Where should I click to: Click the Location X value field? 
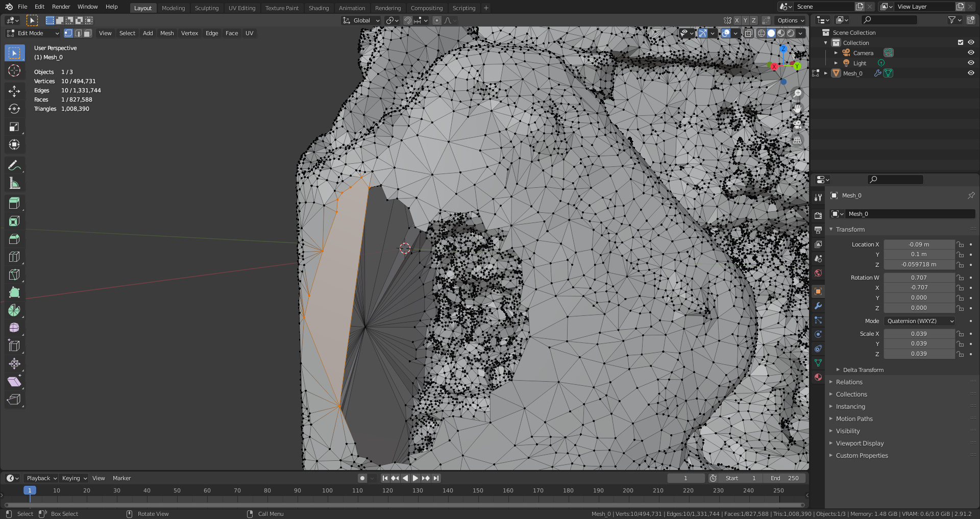pyautogui.click(x=919, y=244)
